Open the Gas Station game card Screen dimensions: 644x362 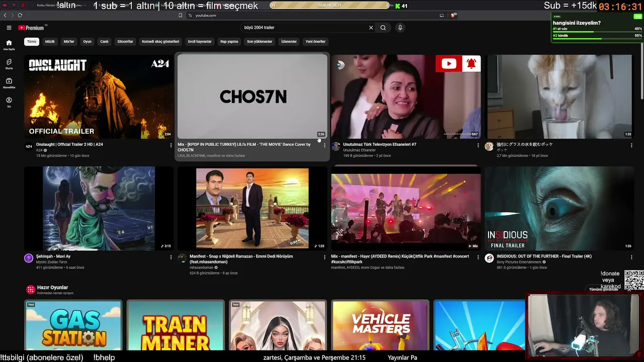(x=73, y=325)
